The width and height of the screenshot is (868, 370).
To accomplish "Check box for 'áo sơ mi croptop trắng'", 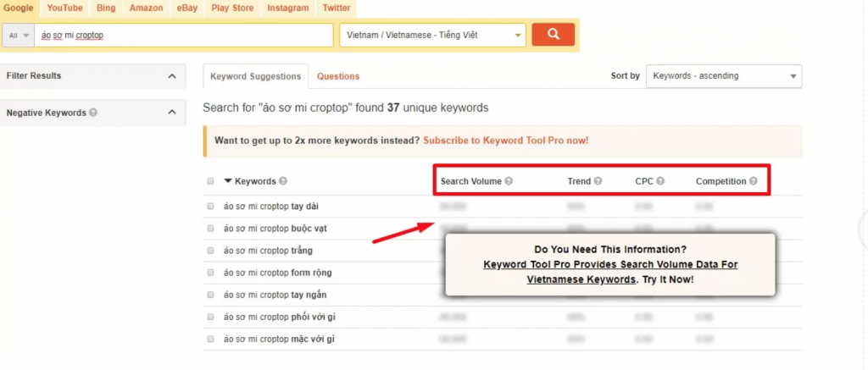I will coord(210,250).
